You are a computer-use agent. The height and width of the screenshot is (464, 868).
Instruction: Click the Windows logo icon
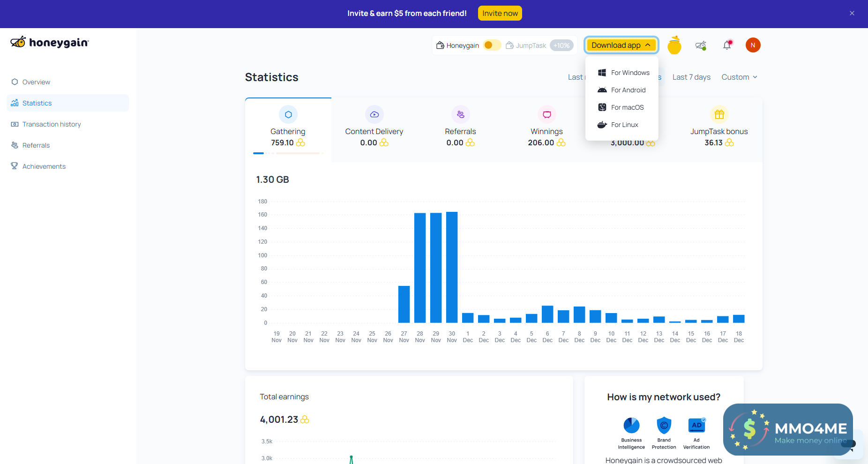[602, 73]
